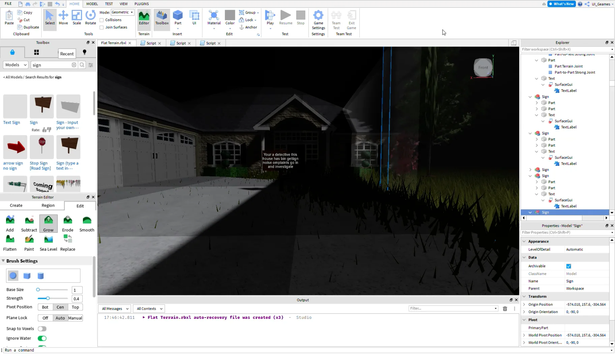Image resolution: width=615 pixels, height=364 pixels.
Task: Collapse the Brush Settings section
Action: [x=3, y=261]
